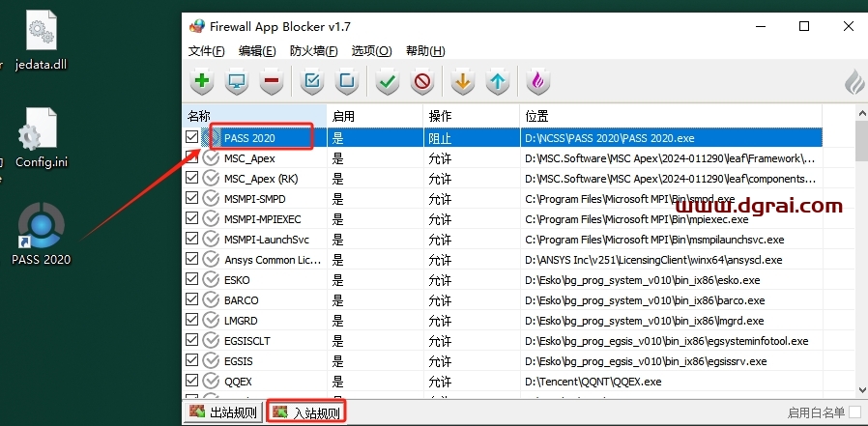868x426 pixels.
Task: Select the EGSISCLT rule name
Action: tap(247, 341)
